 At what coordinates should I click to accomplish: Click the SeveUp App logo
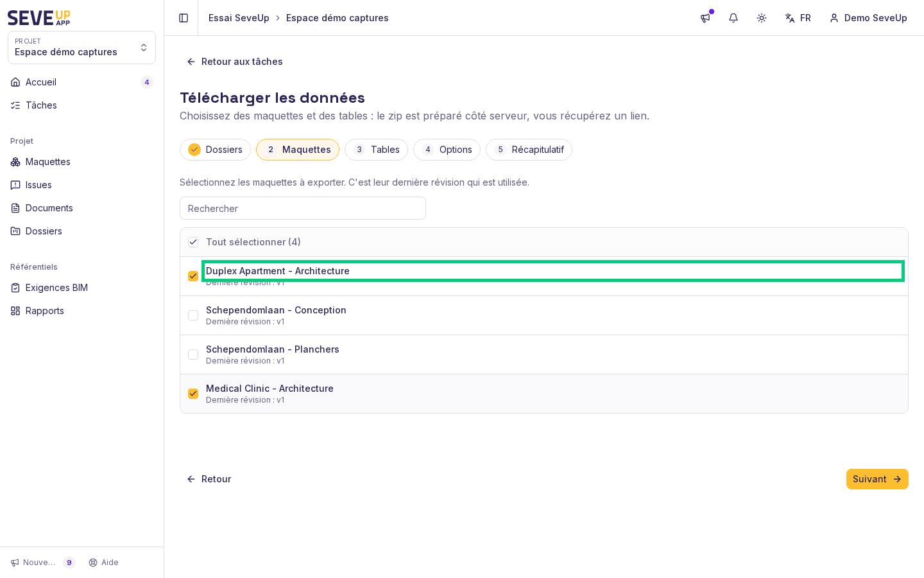tap(39, 18)
